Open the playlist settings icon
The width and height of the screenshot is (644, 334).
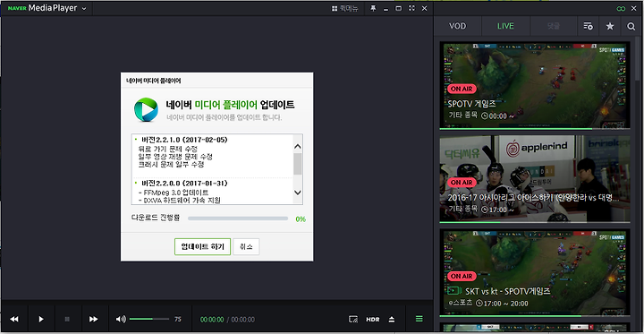[589, 26]
